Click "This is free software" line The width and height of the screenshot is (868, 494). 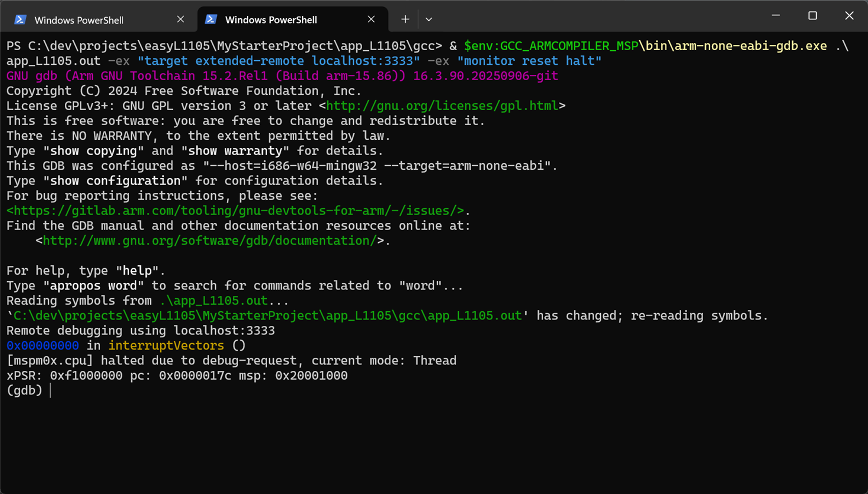[x=246, y=121]
